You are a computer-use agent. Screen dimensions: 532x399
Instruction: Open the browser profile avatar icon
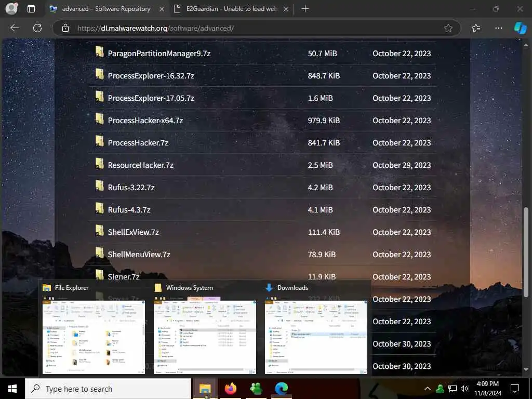11,8
